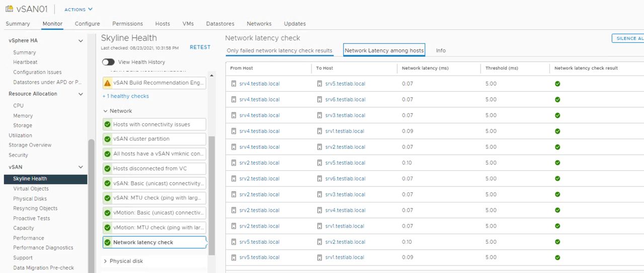Click result check icon for srv4 to srv5 row
This screenshot has width=644, height=273.
[x=557, y=84]
